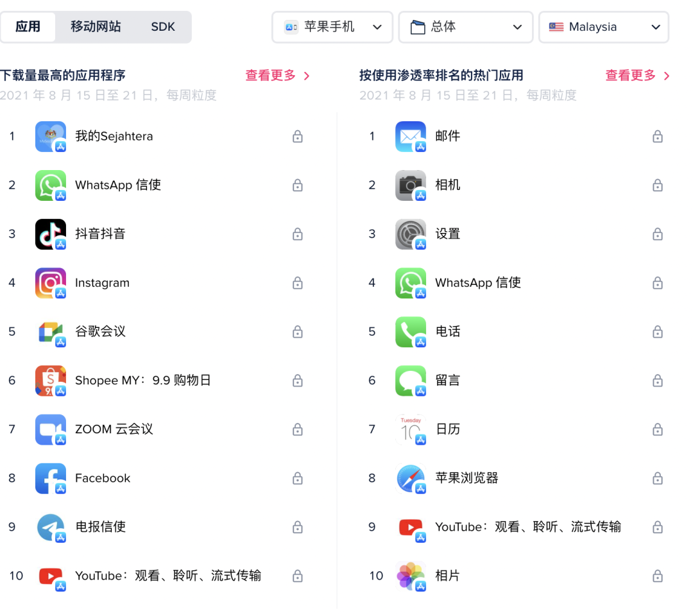Click the 相片 Photos icon thumbnail

coord(410,576)
